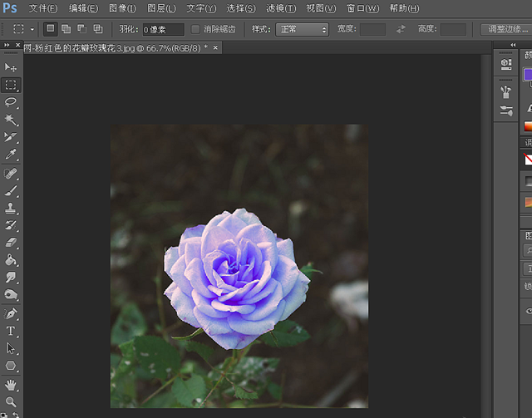Viewport: 532px width, 418px height.
Task: Choose the Clone Stamp tool
Action: (11, 208)
